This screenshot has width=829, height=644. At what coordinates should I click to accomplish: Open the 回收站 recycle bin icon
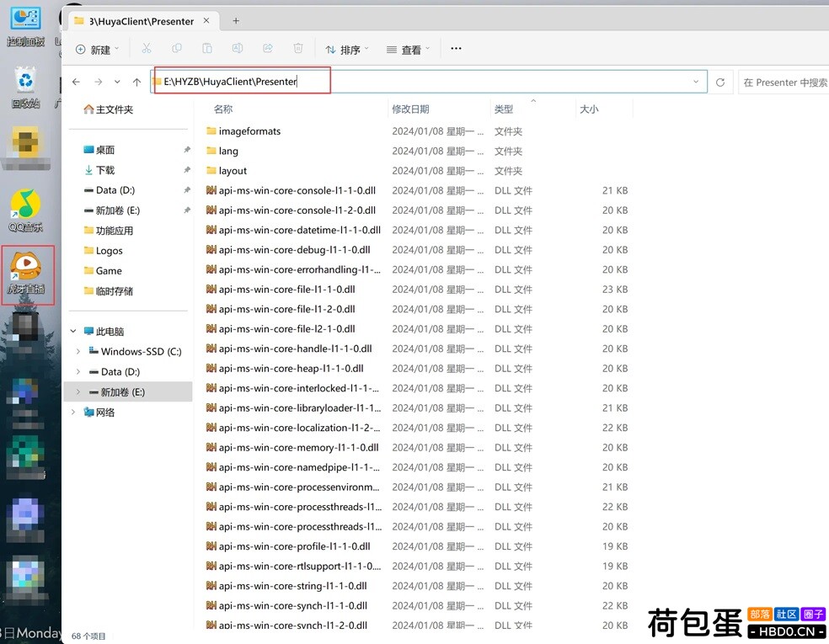tap(24, 88)
